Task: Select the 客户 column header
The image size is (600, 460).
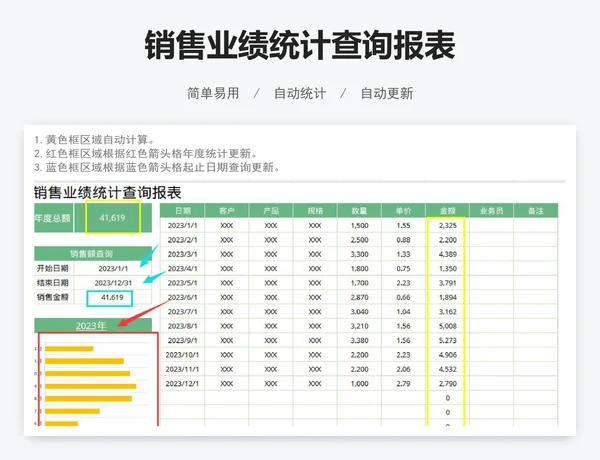Action: (x=227, y=210)
